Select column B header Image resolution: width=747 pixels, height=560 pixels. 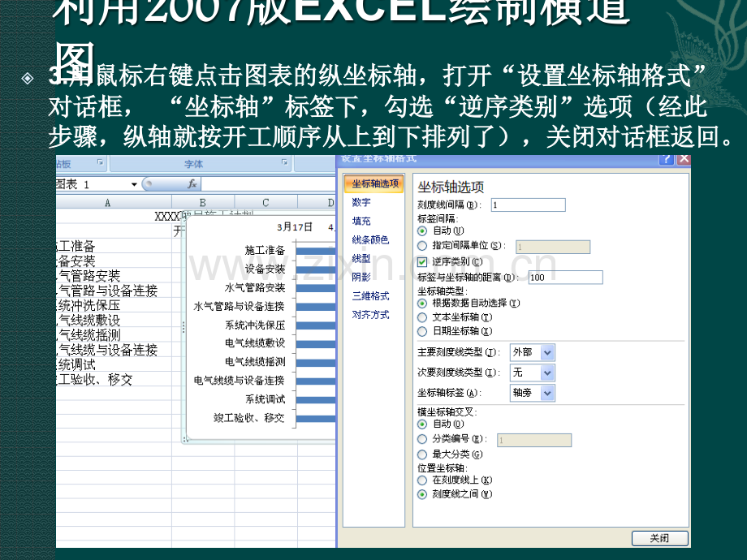(202, 202)
